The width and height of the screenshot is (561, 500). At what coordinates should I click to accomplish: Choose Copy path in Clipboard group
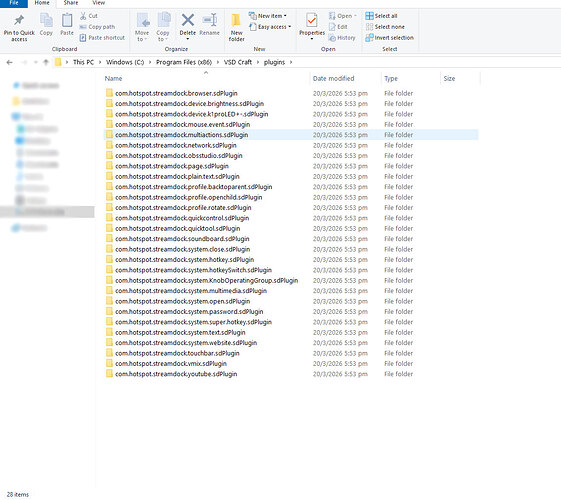[97, 27]
